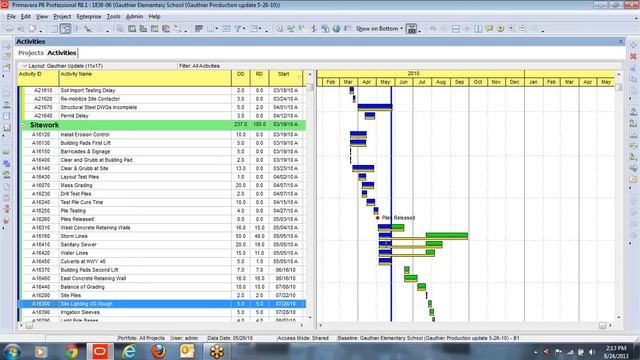Click the OD column header
Screen dimensions: 640x360
point(240,78)
